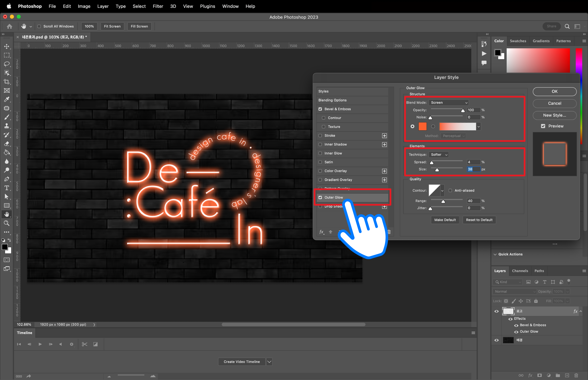Select the gradient glow radio button

(x=433, y=126)
